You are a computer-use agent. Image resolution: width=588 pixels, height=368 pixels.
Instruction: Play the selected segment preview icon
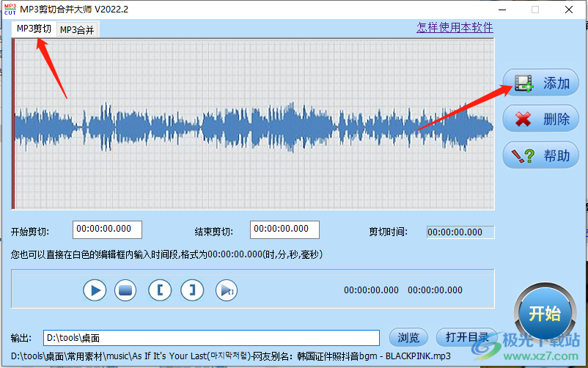(x=227, y=290)
